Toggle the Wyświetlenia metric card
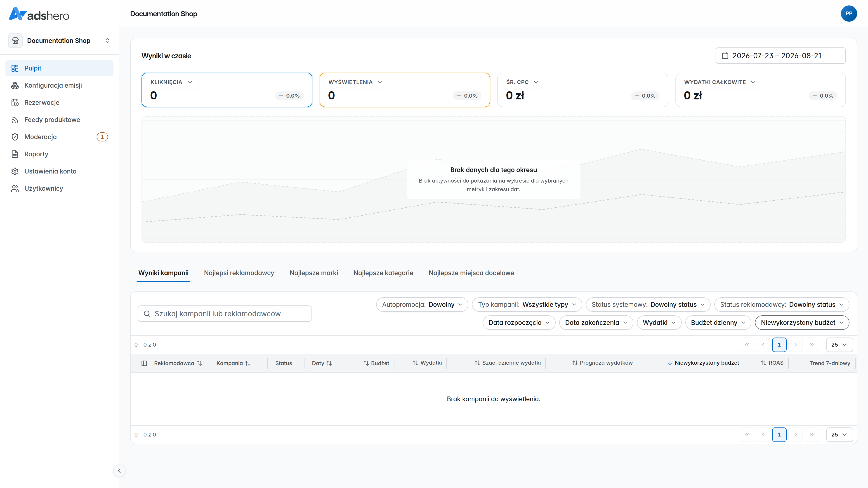Viewport: 868px width, 488px height. (x=404, y=90)
